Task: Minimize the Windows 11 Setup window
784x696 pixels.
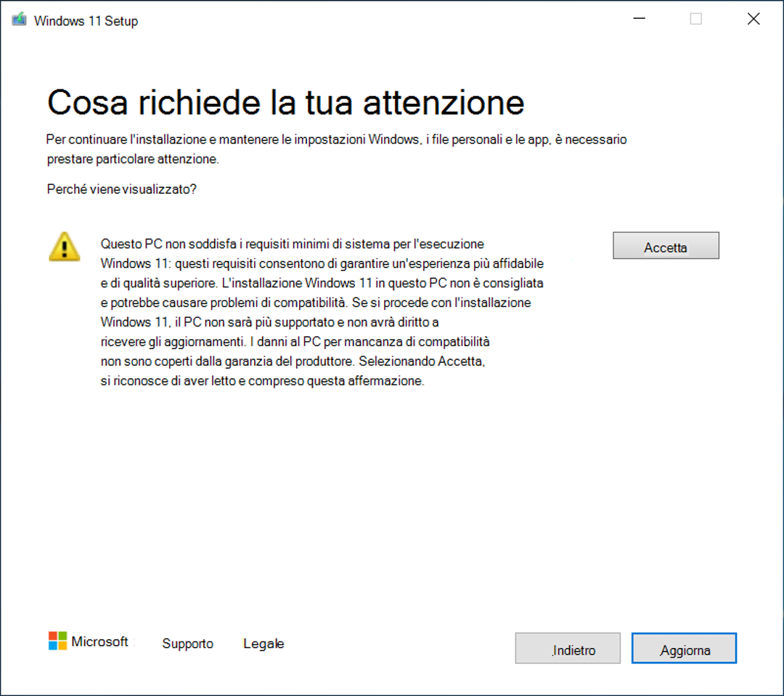Action: (x=639, y=19)
